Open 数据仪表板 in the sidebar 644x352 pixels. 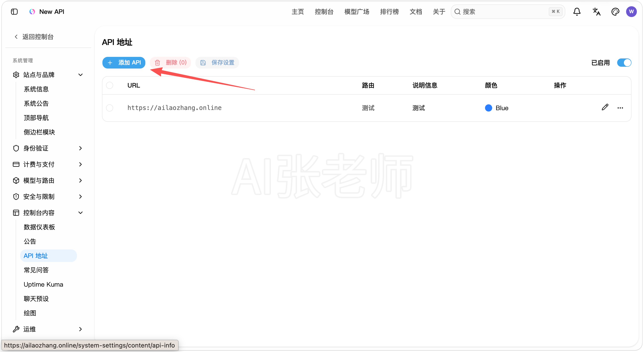pos(39,227)
